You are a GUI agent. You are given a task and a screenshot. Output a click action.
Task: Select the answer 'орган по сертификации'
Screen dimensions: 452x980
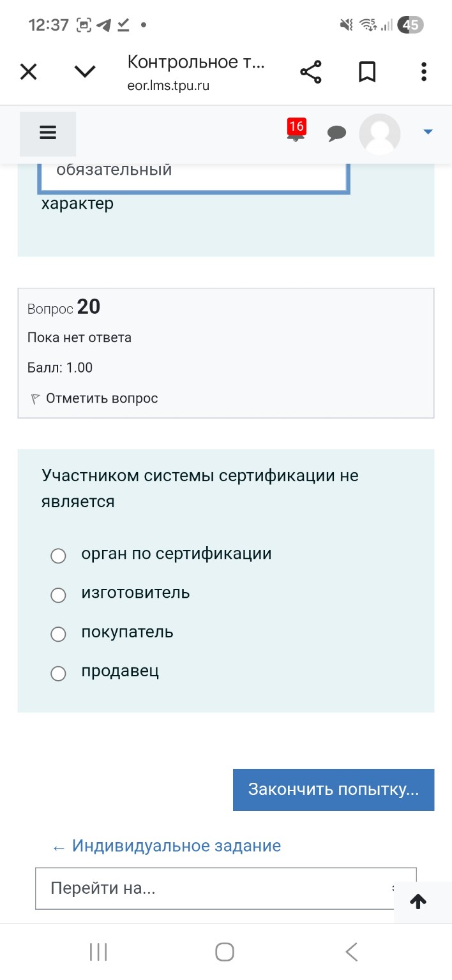coord(58,556)
